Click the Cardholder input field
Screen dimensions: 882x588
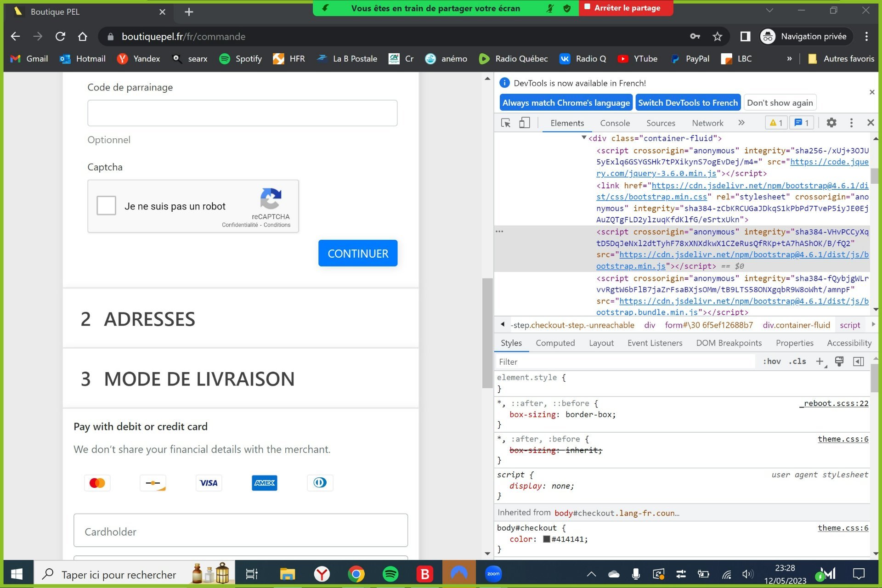[241, 531]
